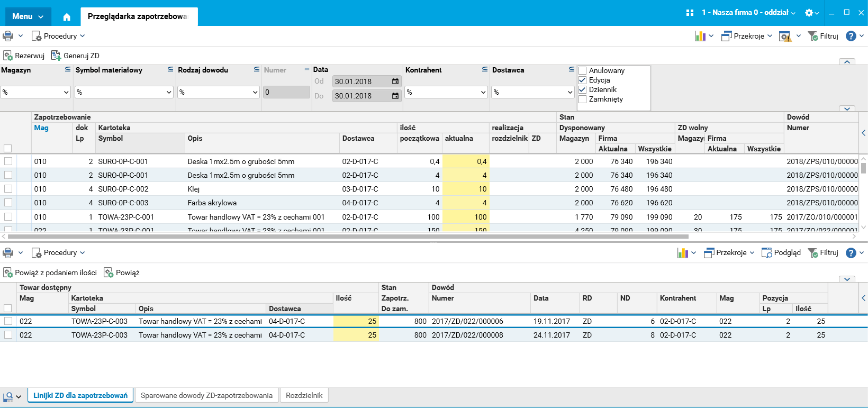Click the Od date field calendar icon

395,81
